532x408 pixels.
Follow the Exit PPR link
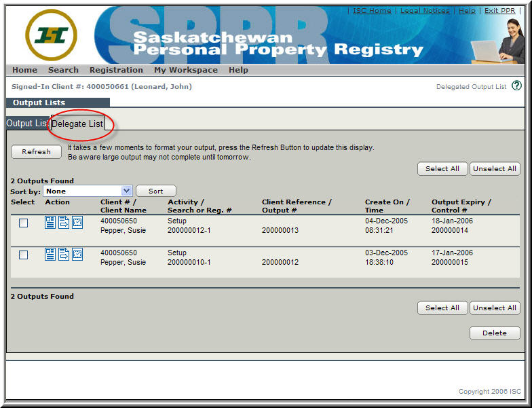click(499, 11)
